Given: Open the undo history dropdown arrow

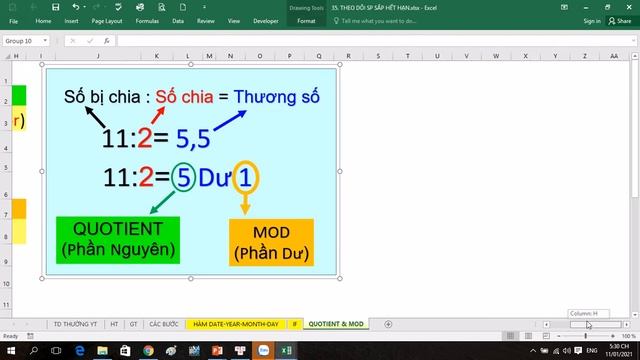Looking at the screenshot, I should (x=84, y=7).
